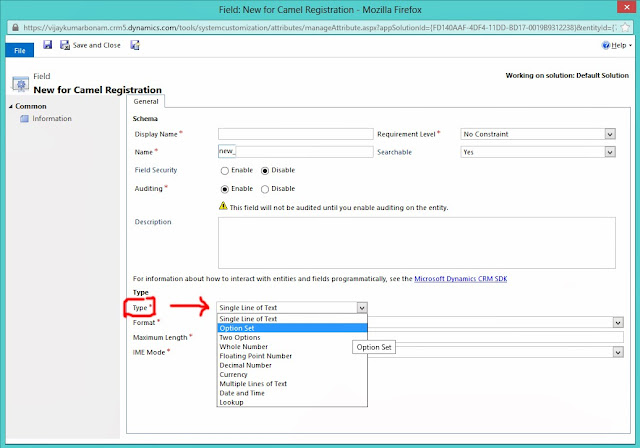Close the Firefox window
Viewport: 640px width, 448px height.
click(625, 7)
